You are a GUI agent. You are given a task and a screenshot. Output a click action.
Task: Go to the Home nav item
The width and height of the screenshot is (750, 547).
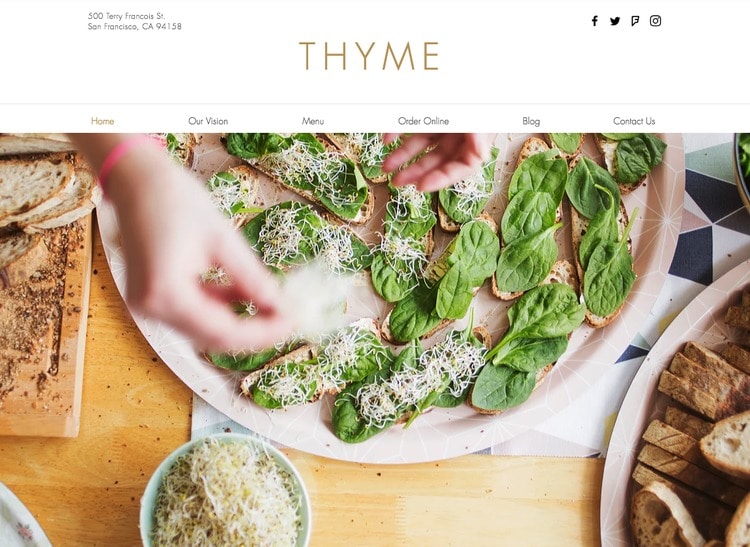102,121
